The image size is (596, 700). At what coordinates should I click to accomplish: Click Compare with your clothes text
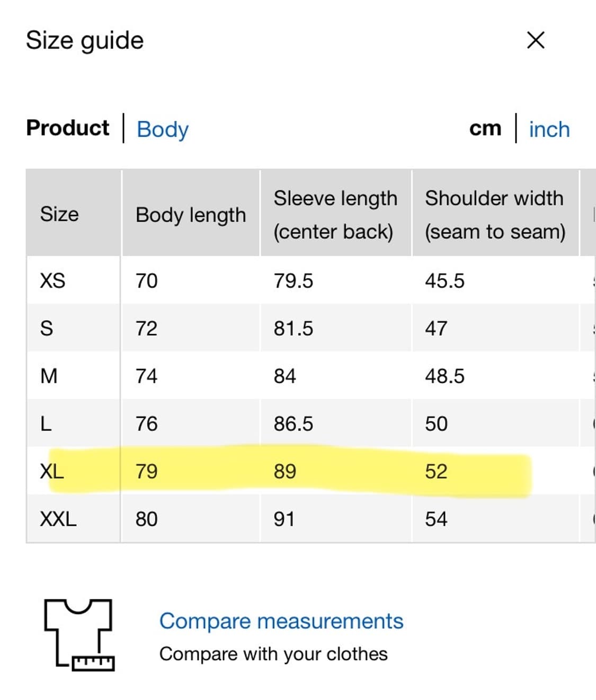point(273,654)
